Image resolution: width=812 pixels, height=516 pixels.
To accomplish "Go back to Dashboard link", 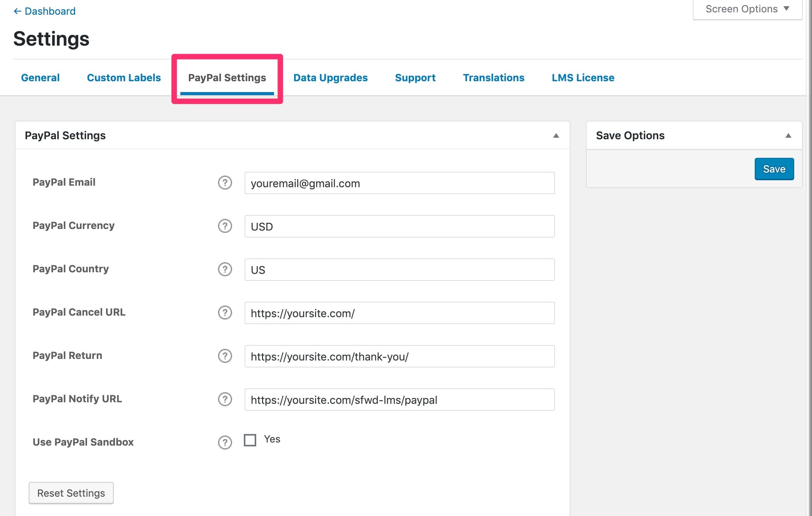I will (45, 11).
